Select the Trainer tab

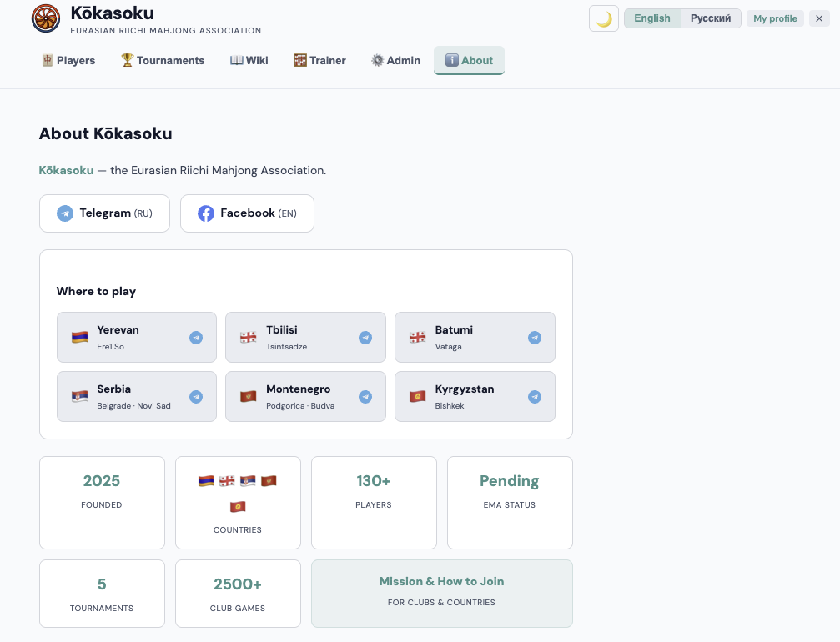319,60
